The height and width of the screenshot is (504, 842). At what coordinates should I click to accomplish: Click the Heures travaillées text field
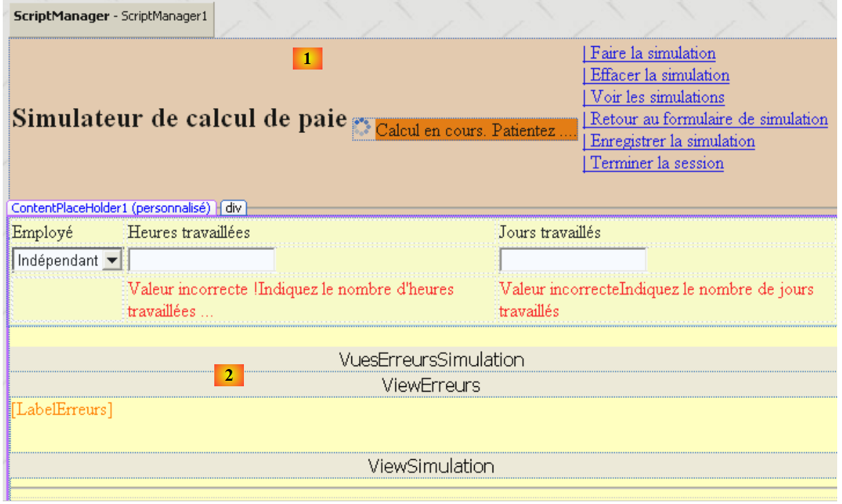(201, 260)
